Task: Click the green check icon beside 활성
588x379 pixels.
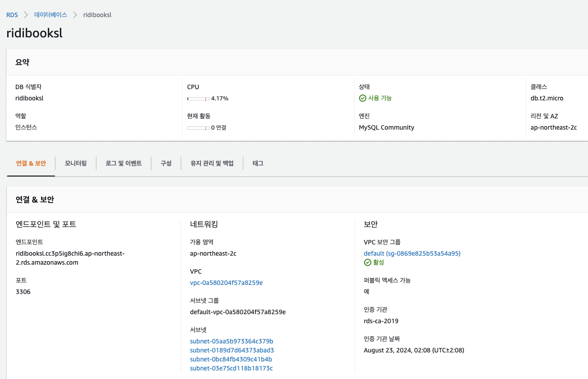Action: [x=368, y=262]
